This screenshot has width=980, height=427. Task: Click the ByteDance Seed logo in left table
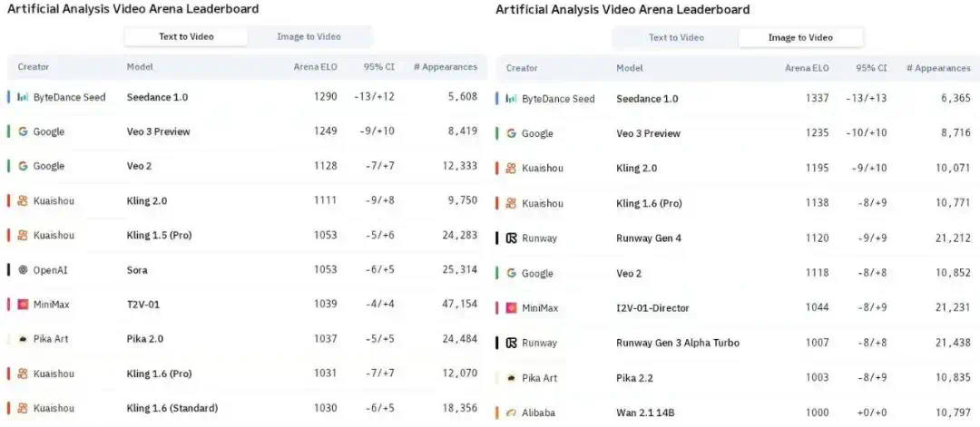point(23,97)
